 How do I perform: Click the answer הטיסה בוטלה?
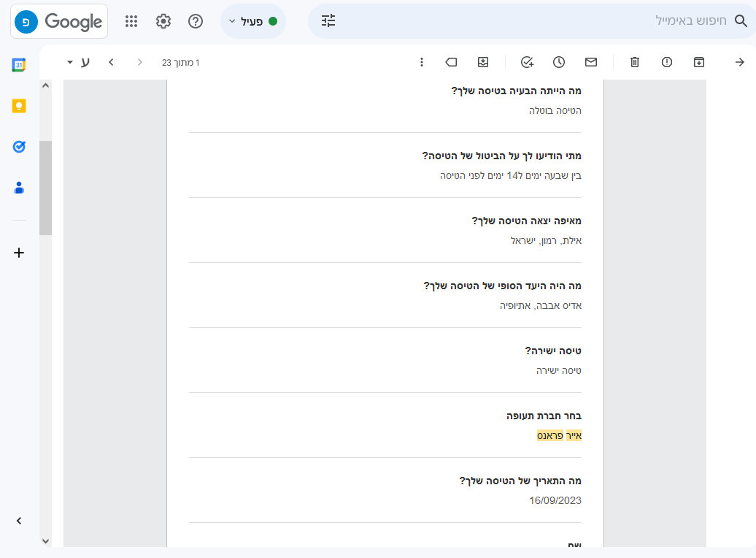click(x=555, y=111)
